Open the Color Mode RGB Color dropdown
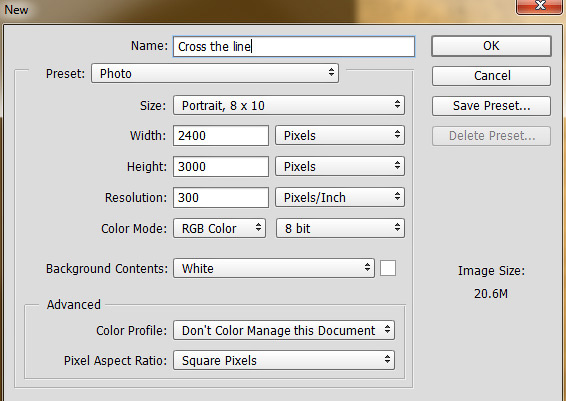This screenshot has height=401, width=566. pyautogui.click(x=219, y=228)
